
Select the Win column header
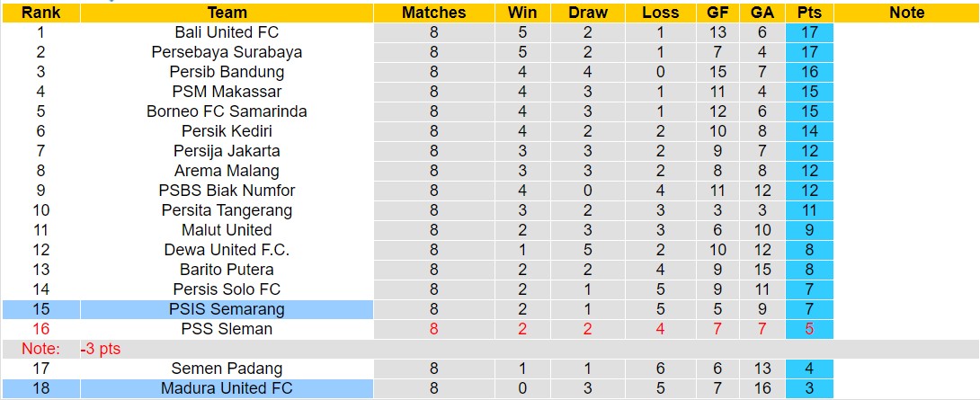(522, 13)
